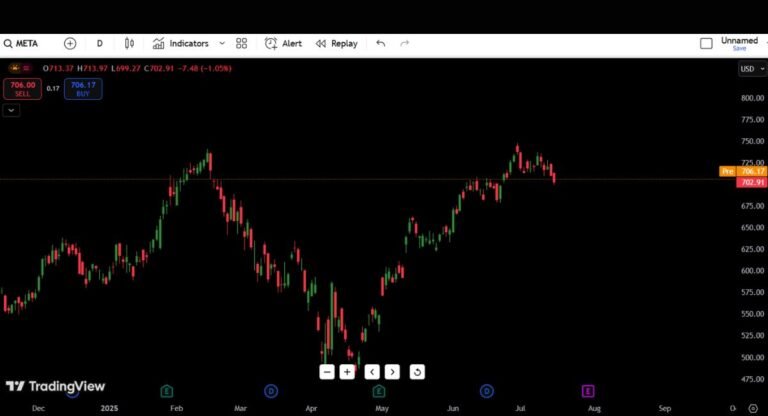768x416 pixels.
Task: Click the Jul label on time axis
Action: [x=520, y=408]
